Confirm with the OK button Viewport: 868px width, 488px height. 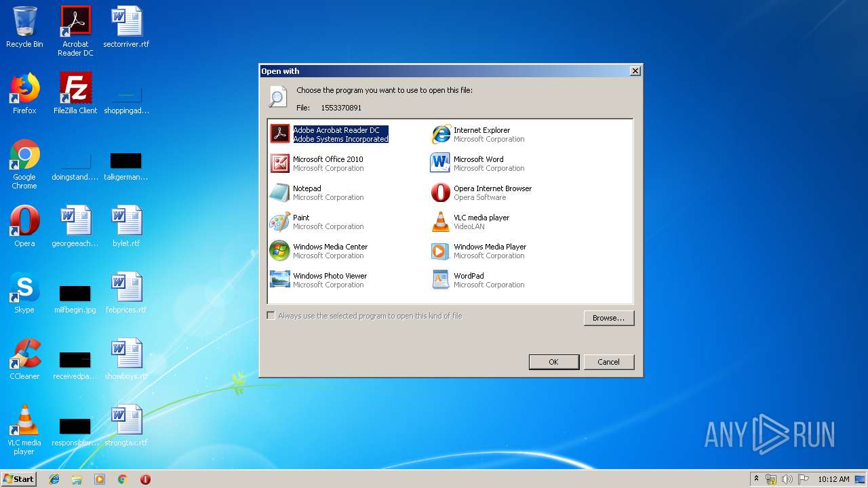pos(554,362)
